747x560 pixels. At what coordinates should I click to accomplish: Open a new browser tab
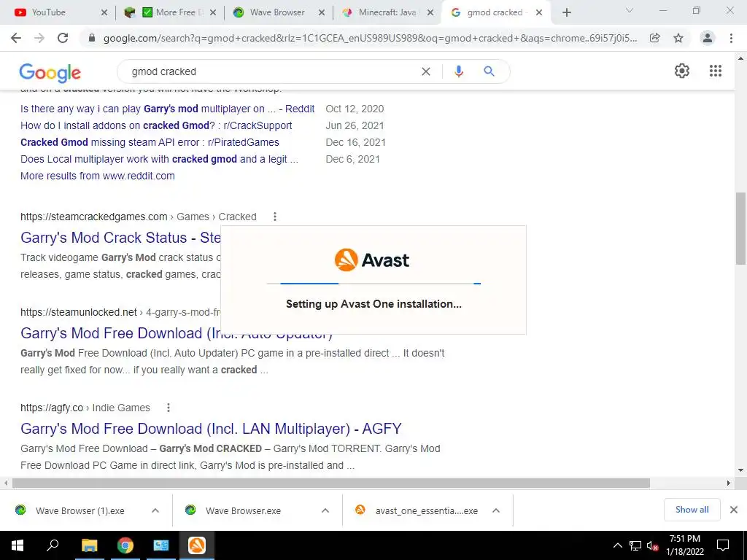coord(566,12)
